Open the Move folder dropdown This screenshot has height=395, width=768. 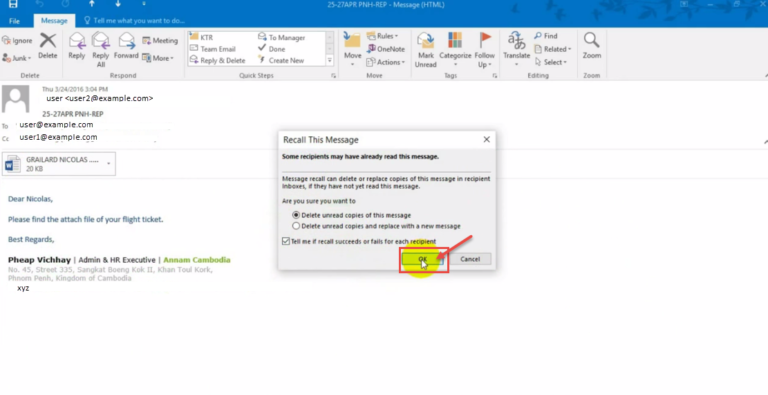pyautogui.click(x=352, y=49)
